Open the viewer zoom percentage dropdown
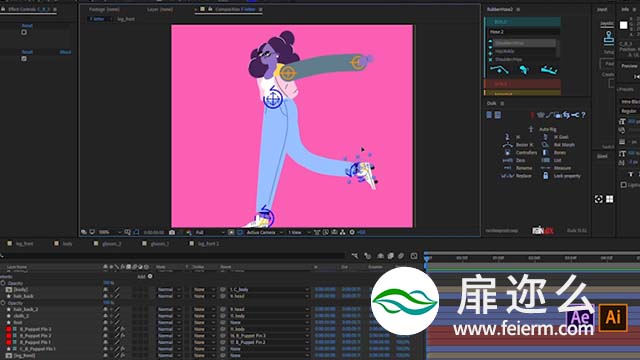 tap(110, 232)
